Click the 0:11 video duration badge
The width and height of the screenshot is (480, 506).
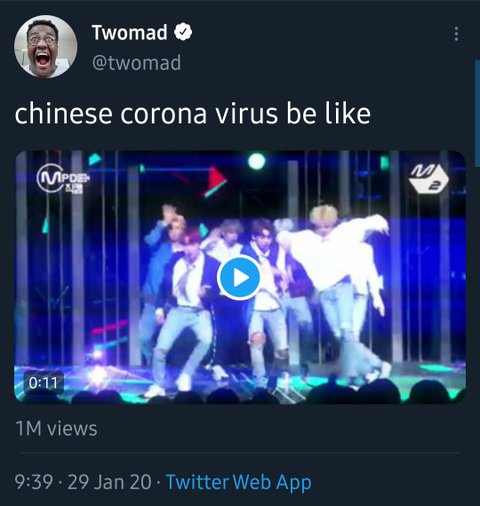pos(43,383)
